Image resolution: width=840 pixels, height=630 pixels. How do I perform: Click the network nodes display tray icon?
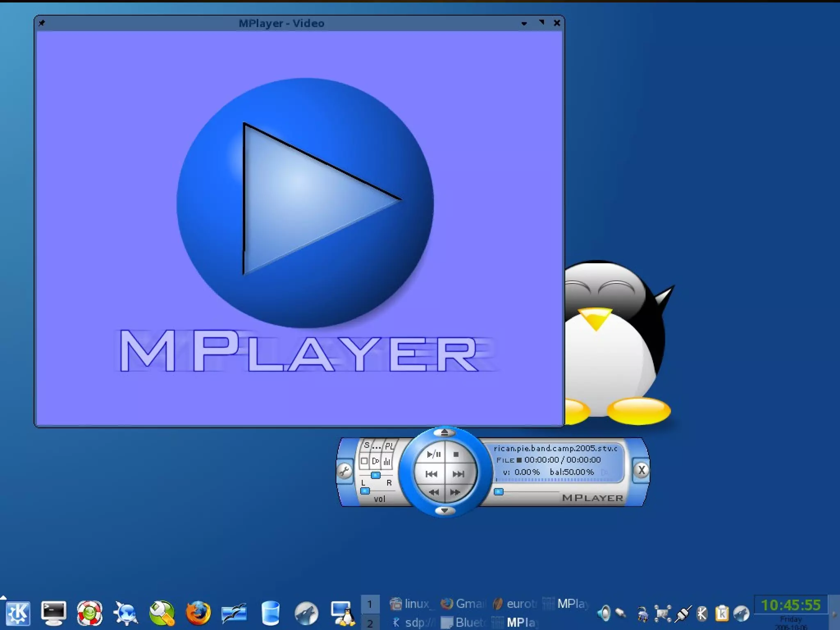(662, 613)
